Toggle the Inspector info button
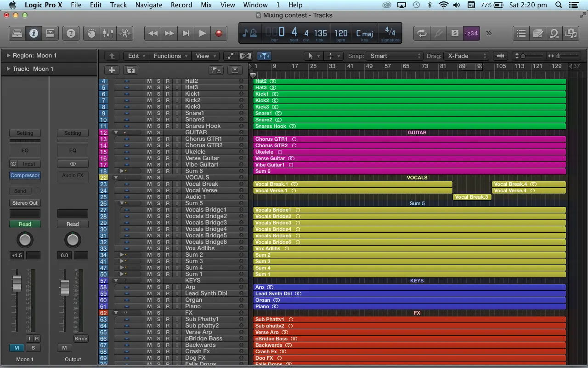Image resolution: width=588 pixels, height=368 pixels. (x=34, y=33)
